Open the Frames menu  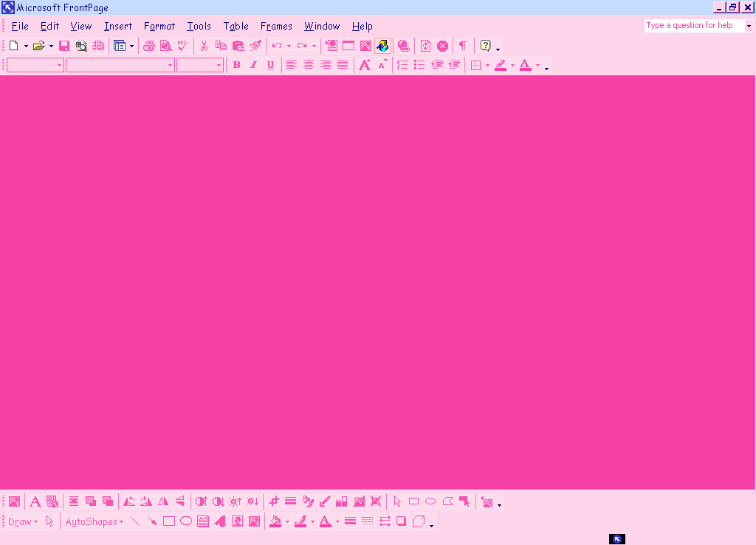point(276,26)
